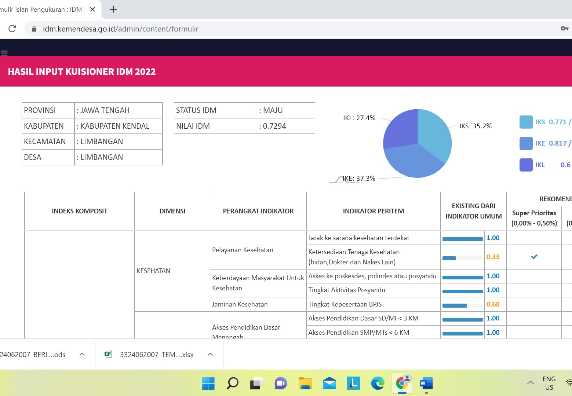Screen dimensions: 572x396
Task: Reload the page with the refresh icon
Action: coord(12,28)
